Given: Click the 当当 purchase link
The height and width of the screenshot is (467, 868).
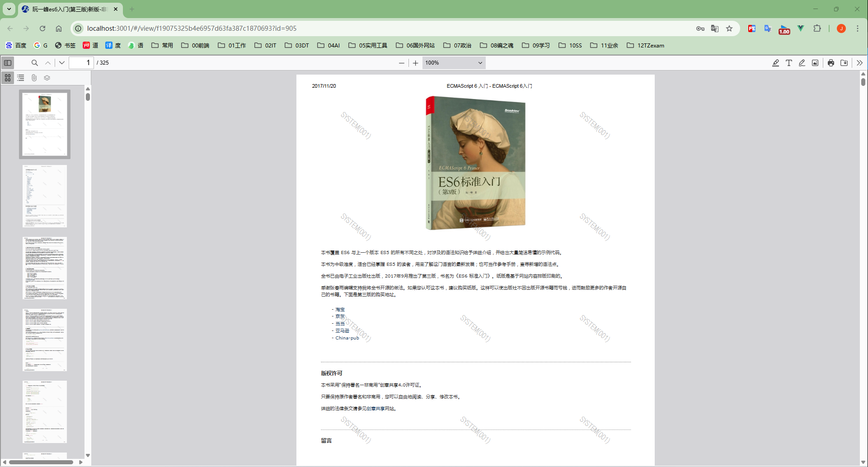Looking at the screenshot, I should [340, 324].
